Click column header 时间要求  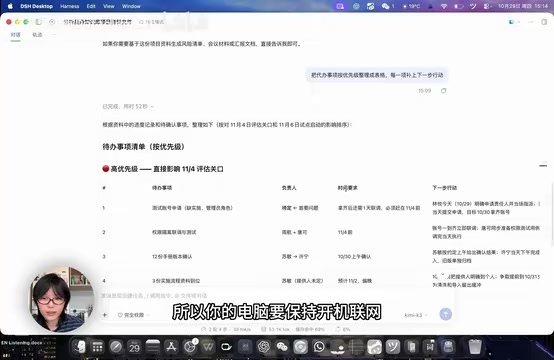[348, 188]
